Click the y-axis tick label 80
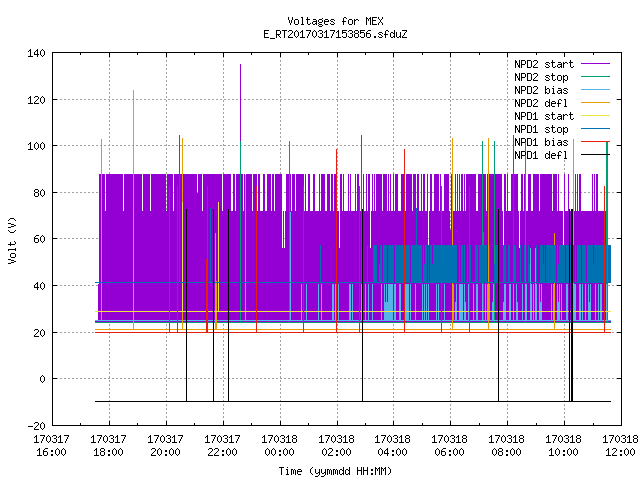 [x=39, y=193]
